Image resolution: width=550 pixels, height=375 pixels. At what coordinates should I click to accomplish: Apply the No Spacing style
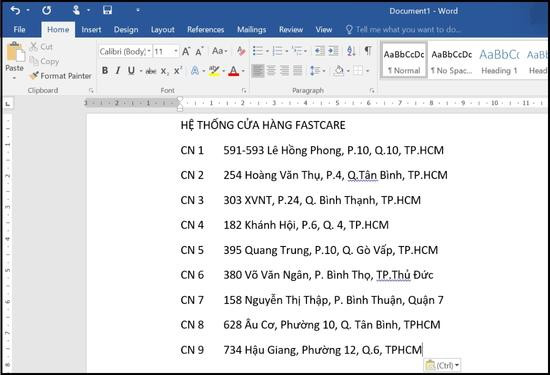point(451,60)
